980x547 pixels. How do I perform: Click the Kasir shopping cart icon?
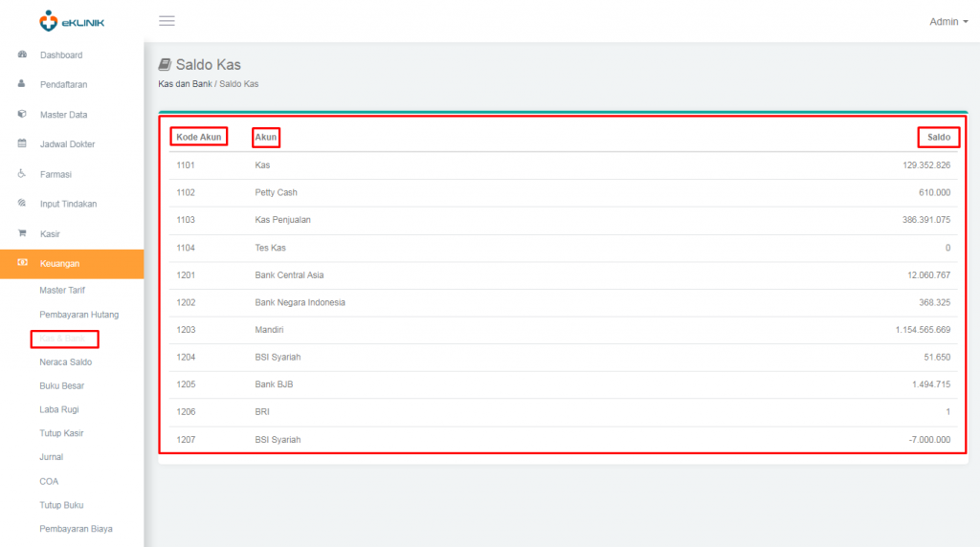[x=22, y=233]
